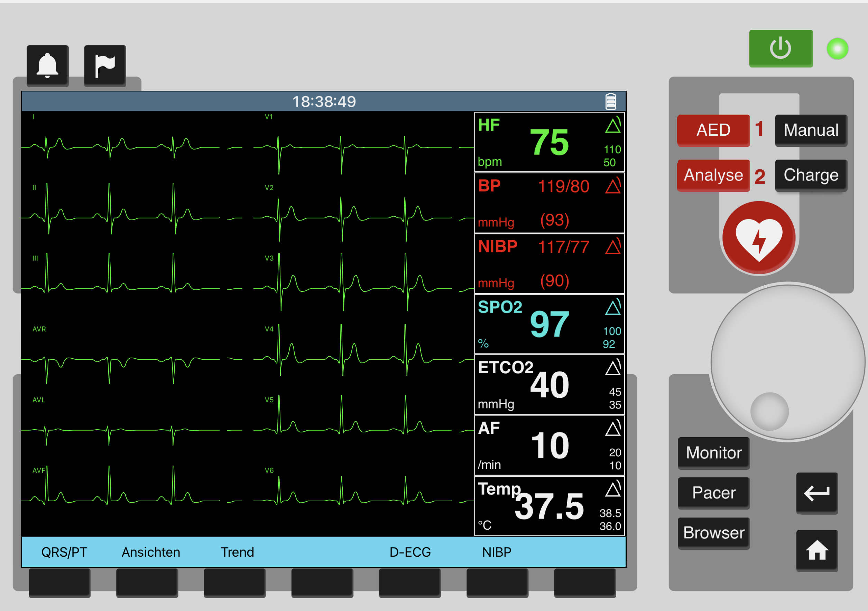Open the Trend menu
The width and height of the screenshot is (868, 611).
(x=237, y=552)
